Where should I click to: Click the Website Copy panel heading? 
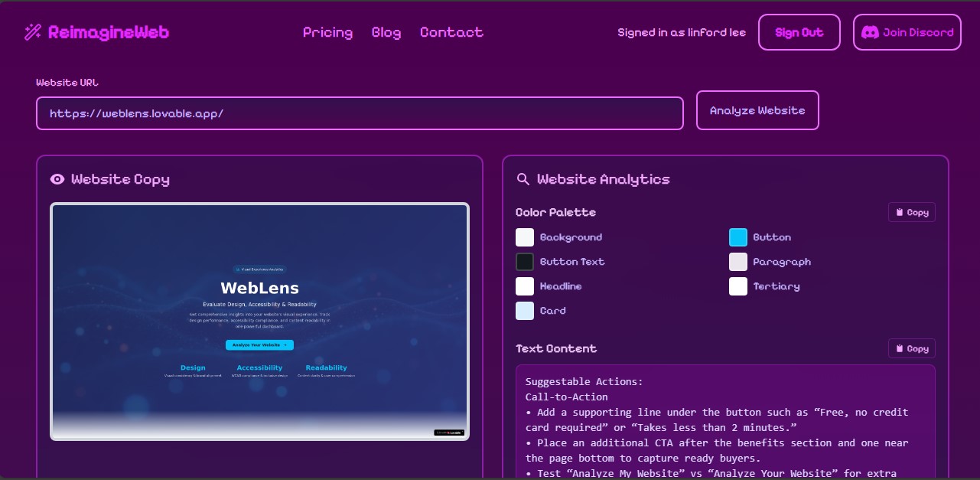coord(120,179)
